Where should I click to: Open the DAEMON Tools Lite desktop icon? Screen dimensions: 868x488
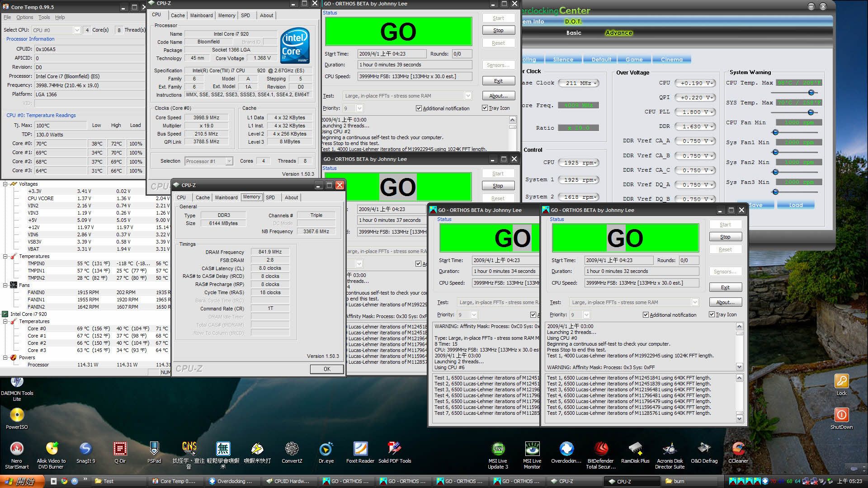[17, 389]
